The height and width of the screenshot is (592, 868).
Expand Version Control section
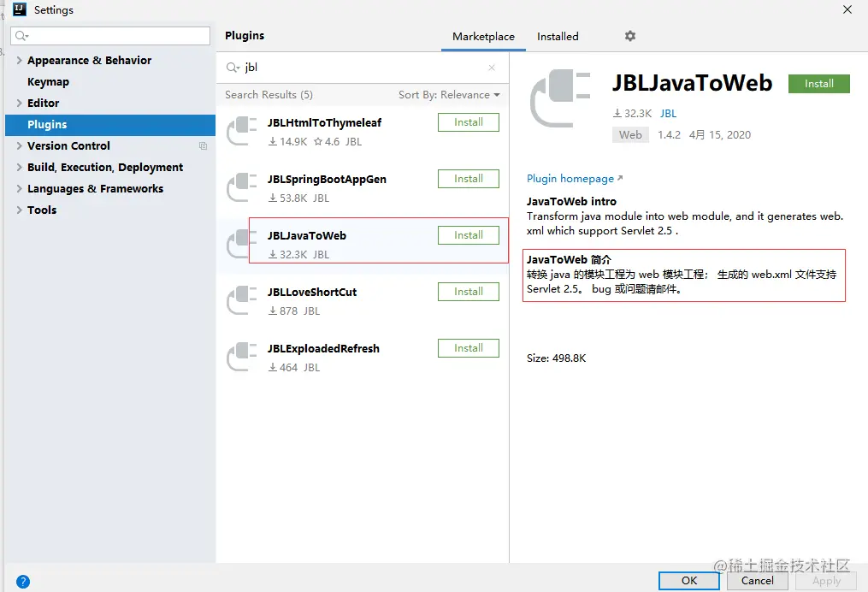(x=20, y=145)
